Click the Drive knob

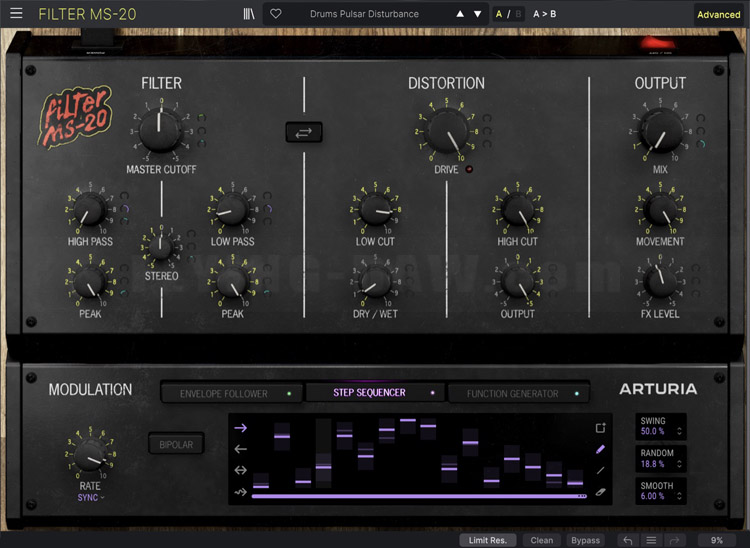447,131
